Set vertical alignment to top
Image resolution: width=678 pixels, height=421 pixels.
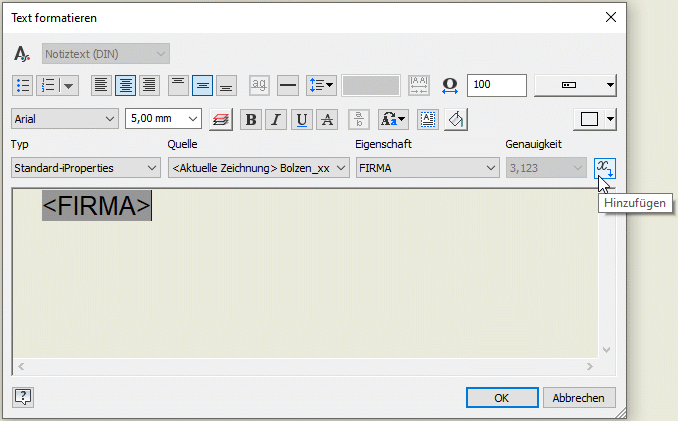178,85
